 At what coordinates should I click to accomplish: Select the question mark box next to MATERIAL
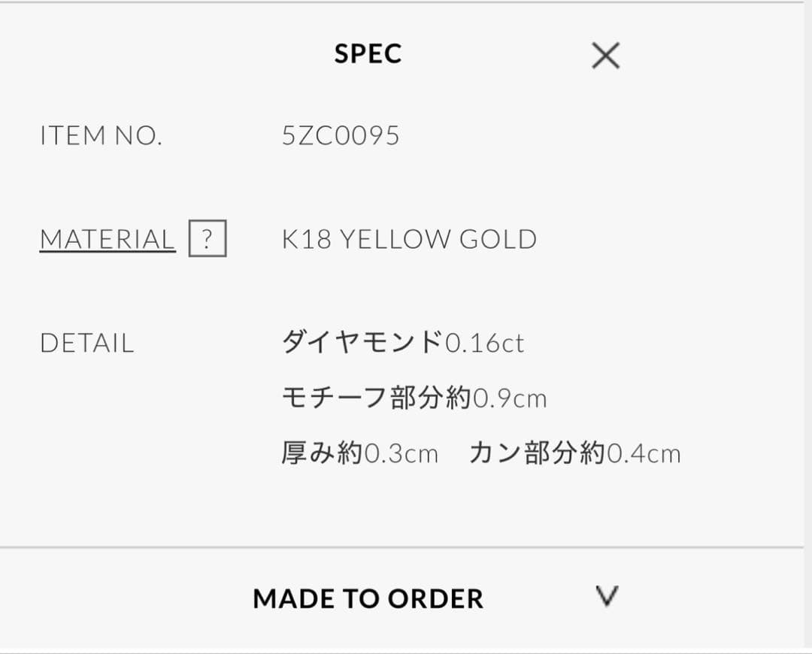208,239
